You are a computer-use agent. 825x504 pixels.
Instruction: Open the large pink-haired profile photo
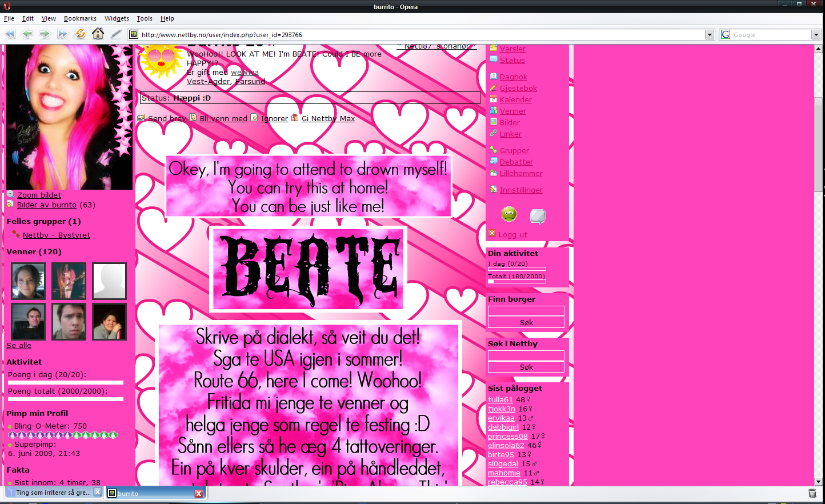69,117
